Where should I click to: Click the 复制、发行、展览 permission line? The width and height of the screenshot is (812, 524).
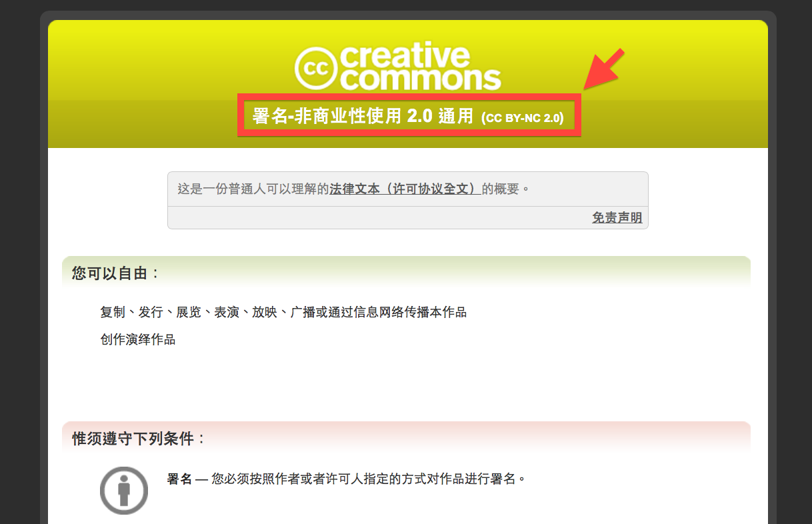(x=283, y=312)
